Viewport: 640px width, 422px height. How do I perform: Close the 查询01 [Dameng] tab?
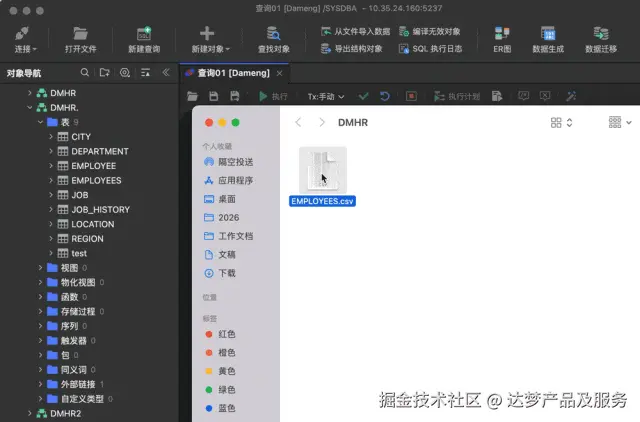pos(279,73)
